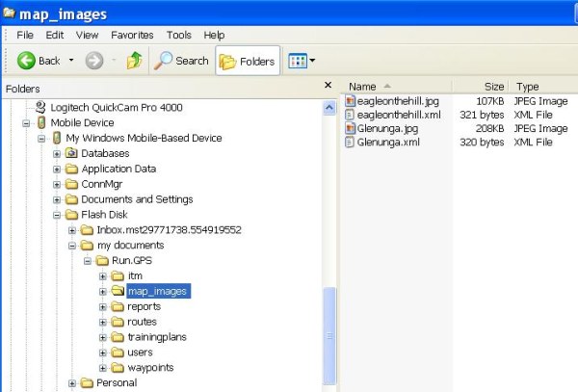Collapse the Run.GPS folder node

[88, 261]
